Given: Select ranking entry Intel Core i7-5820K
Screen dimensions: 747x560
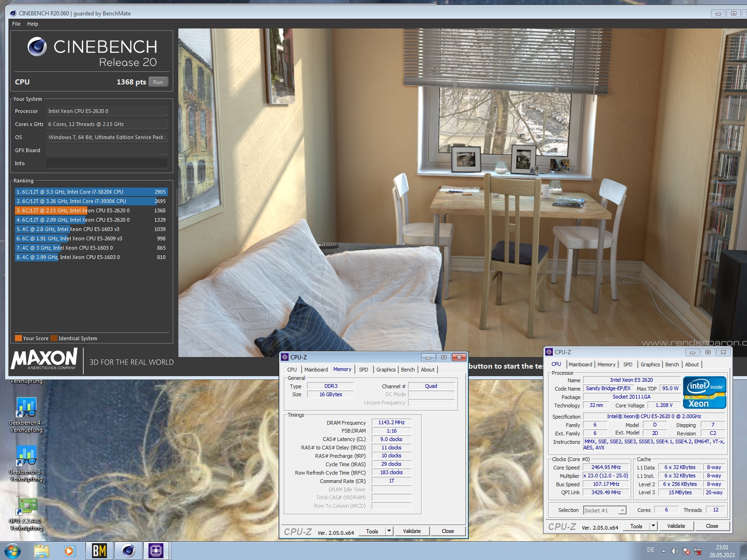Looking at the screenshot, I should [91, 192].
